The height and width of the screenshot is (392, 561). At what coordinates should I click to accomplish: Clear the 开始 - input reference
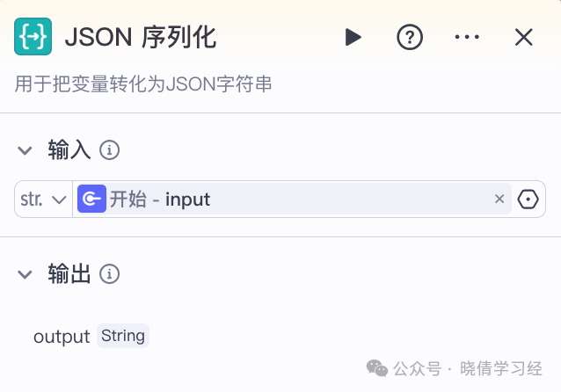[x=499, y=199]
